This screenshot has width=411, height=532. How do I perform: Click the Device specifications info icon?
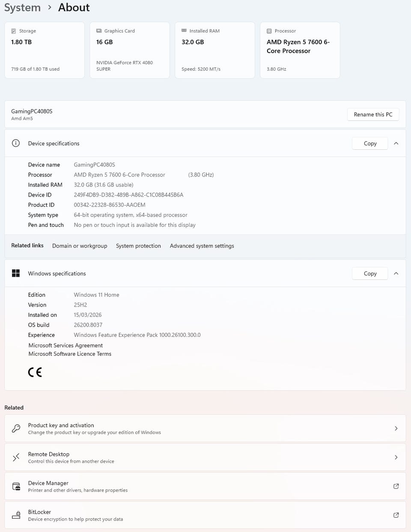pos(16,143)
